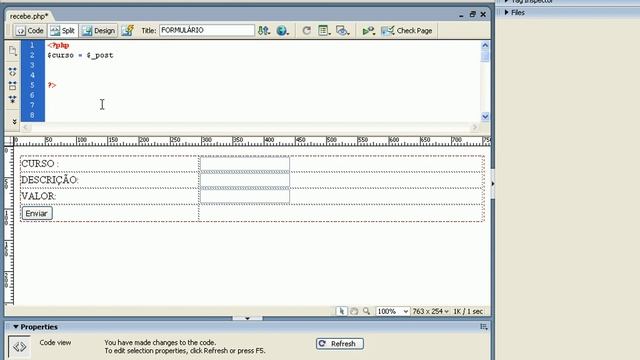Click the Refresh button in Properties

[x=340, y=344]
